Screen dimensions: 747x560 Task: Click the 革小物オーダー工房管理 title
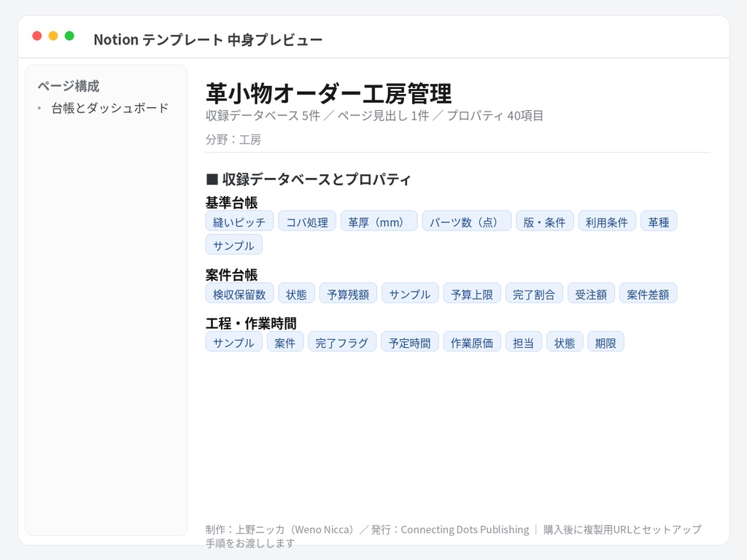329,93
